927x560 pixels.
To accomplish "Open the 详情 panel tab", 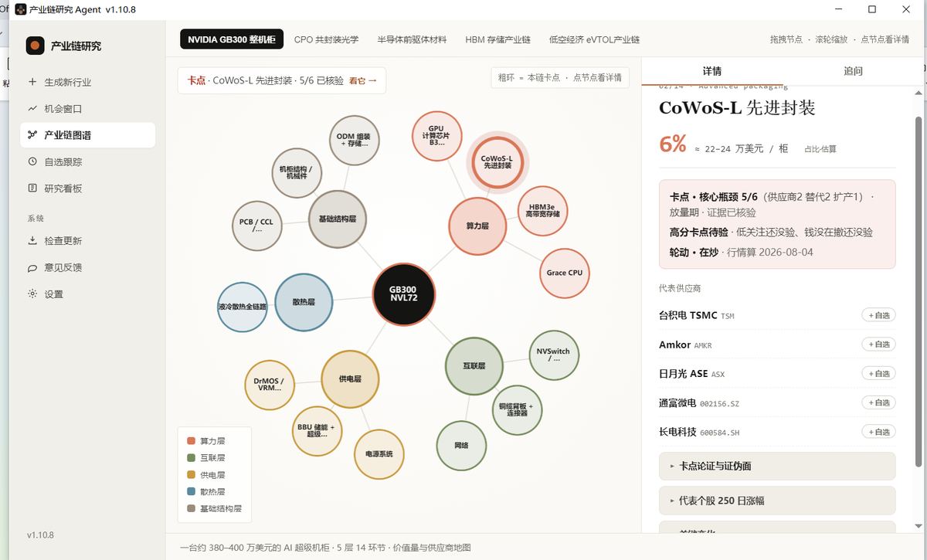I will point(711,71).
